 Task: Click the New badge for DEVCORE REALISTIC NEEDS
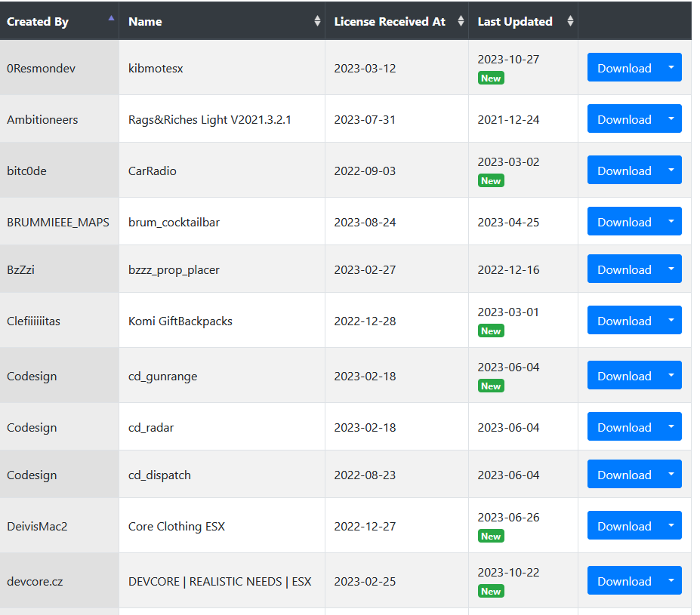pyautogui.click(x=491, y=591)
